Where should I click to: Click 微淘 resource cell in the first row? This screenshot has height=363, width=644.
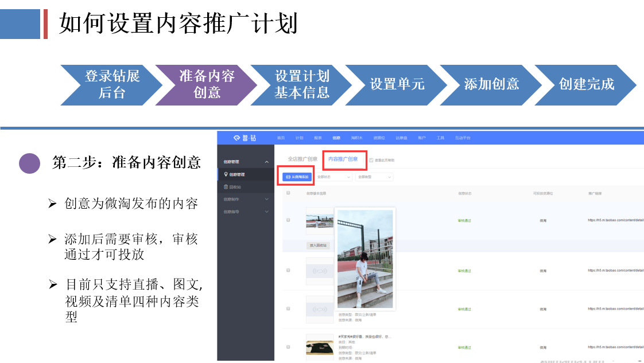[543, 220]
